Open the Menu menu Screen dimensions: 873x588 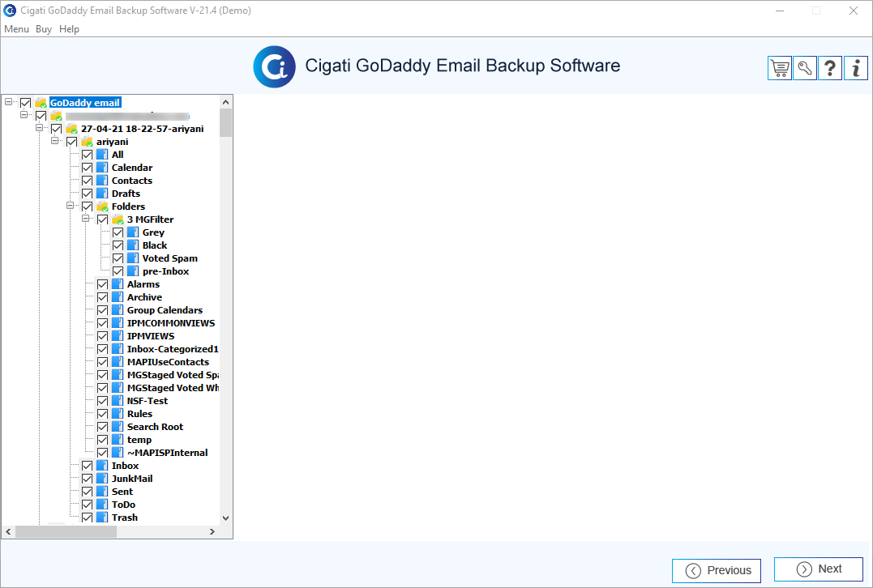coord(17,29)
